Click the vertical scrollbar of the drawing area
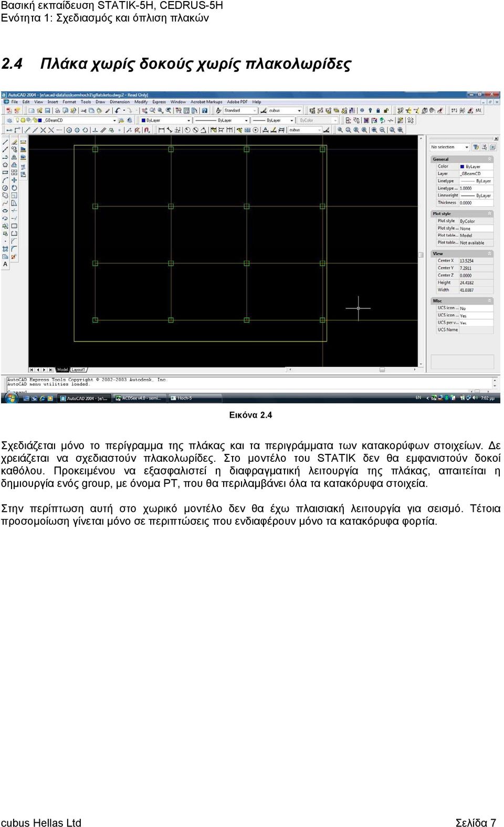Screen dimensions: 504x827 (x=421, y=251)
